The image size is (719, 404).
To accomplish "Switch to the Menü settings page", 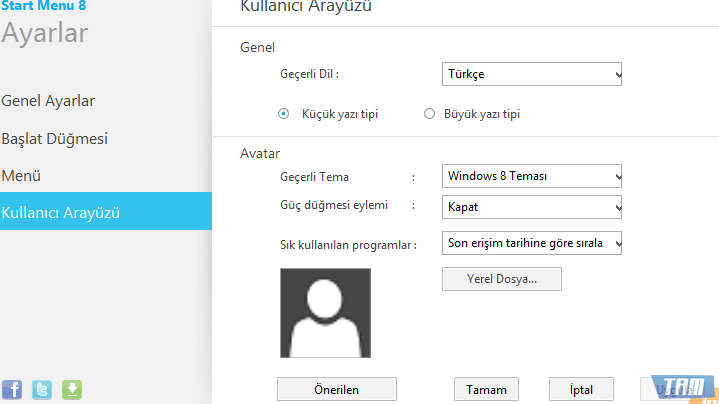I will 21,175.
